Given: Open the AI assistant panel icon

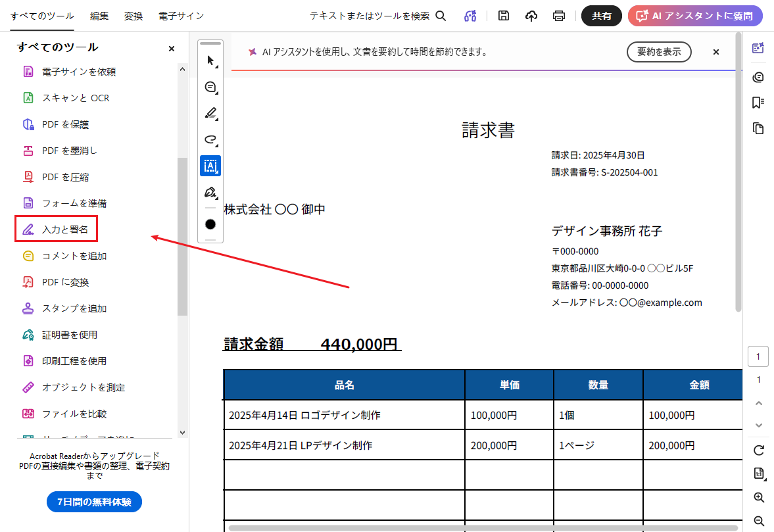Looking at the screenshot, I should tap(758, 49).
